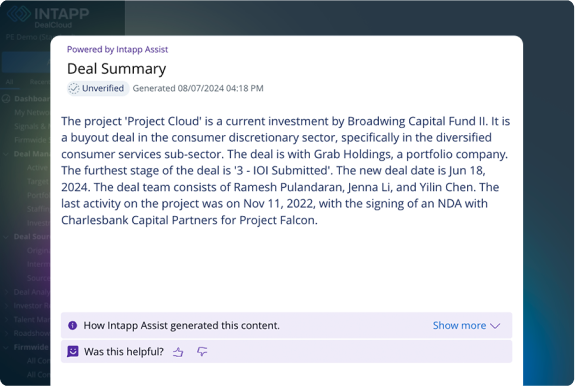Click the Show more link

[x=459, y=326]
